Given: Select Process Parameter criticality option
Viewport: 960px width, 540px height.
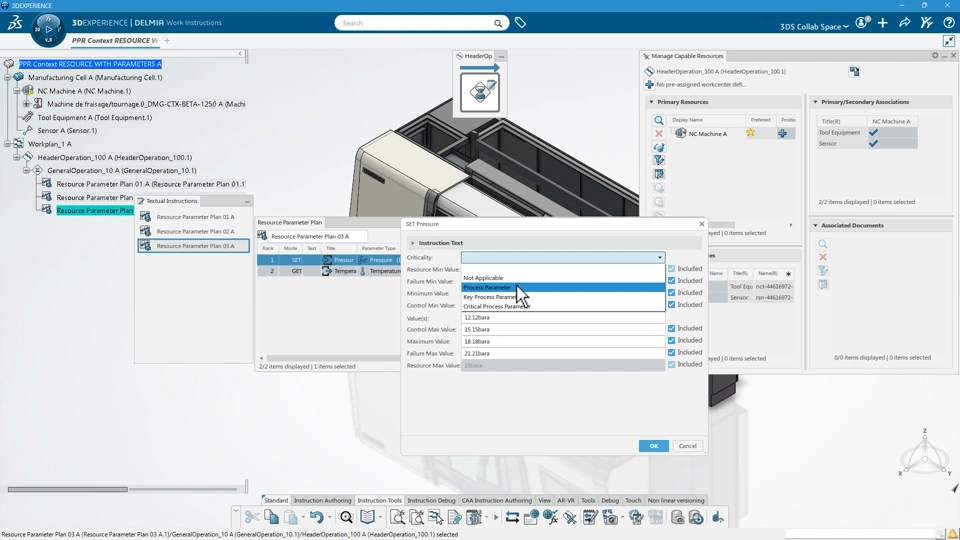Looking at the screenshot, I should (x=563, y=287).
